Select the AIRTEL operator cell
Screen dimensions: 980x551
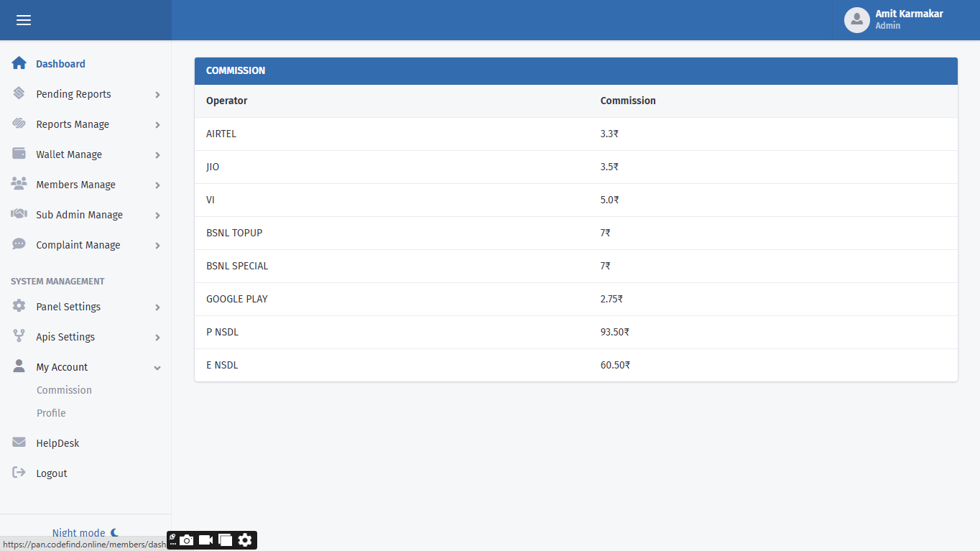[x=221, y=134]
